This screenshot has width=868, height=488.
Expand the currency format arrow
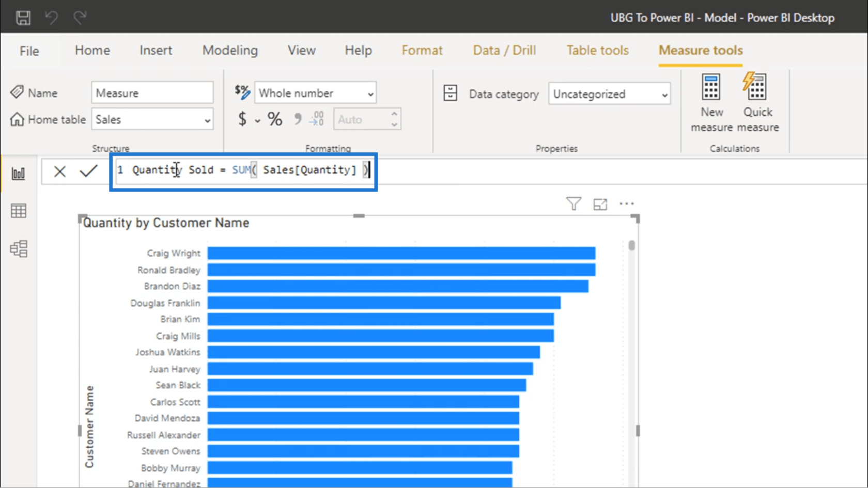[x=257, y=121]
